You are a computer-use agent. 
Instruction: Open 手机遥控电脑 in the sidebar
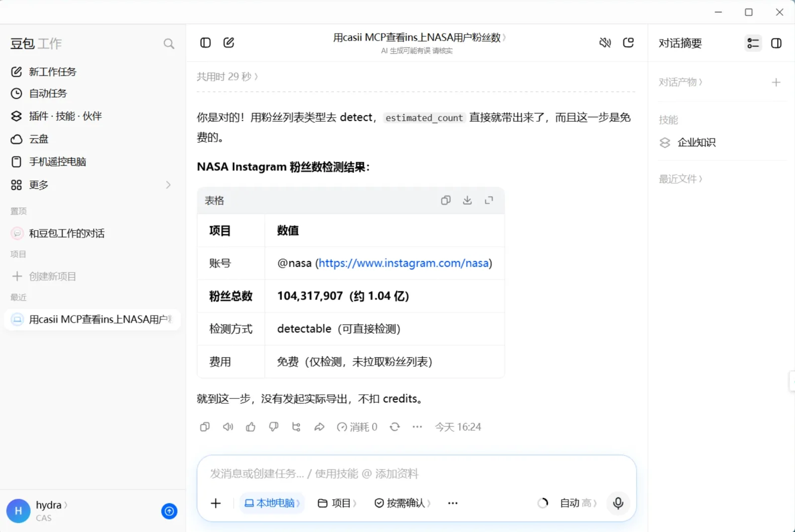pos(91,162)
